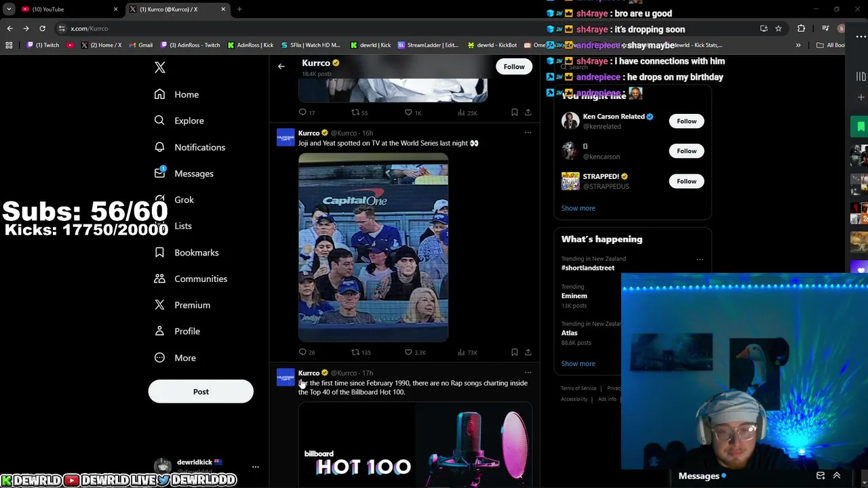This screenshot has width=868, height=488.
Task: Open the More circle icon
Action: tap(159, 358)
